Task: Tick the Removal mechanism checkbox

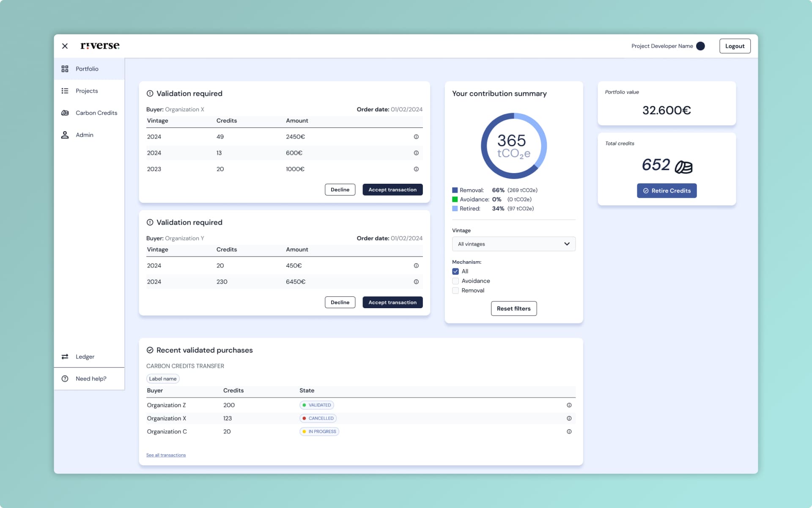Action: coord(455,290)
